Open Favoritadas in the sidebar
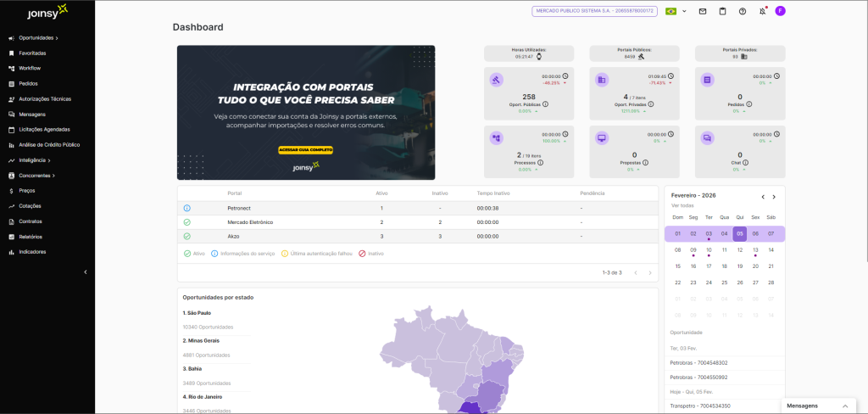 click(32, 53)
